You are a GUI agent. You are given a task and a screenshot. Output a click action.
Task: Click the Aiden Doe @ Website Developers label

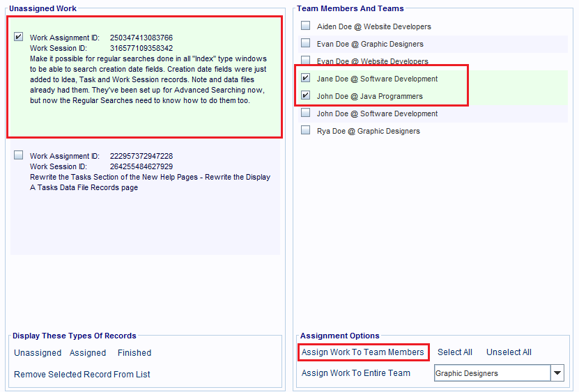tap(373, 26)
